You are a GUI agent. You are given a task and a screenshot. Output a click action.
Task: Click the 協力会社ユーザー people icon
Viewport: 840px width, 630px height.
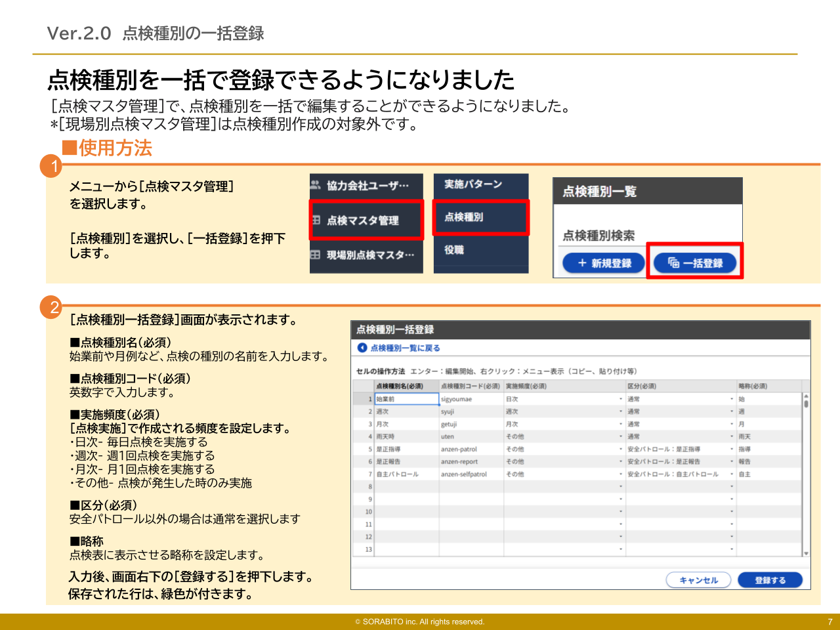click(315, 184)
